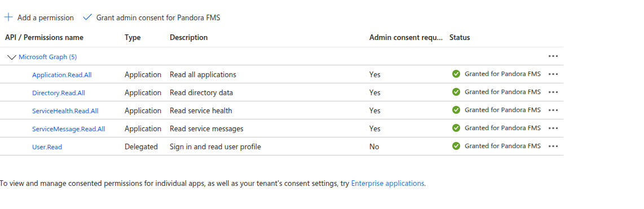Click Grant admin consent for Pandora FMS
This screenshot has width=644, height=209.
(152, 17)
